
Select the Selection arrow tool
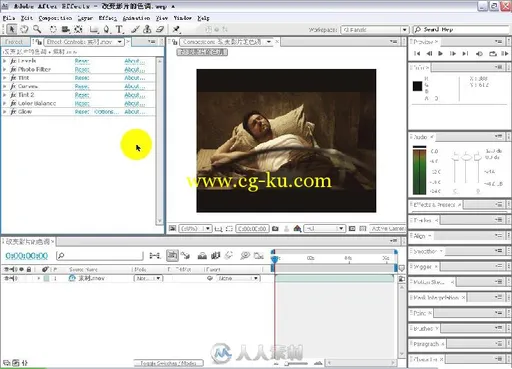click(x=12, y=29)
